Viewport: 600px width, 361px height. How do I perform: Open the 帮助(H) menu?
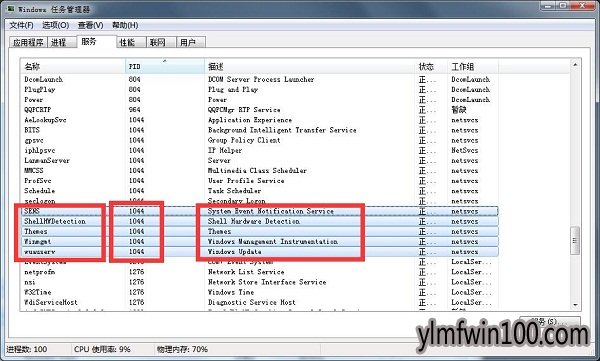pyautogui.click(x=125, y=25)
